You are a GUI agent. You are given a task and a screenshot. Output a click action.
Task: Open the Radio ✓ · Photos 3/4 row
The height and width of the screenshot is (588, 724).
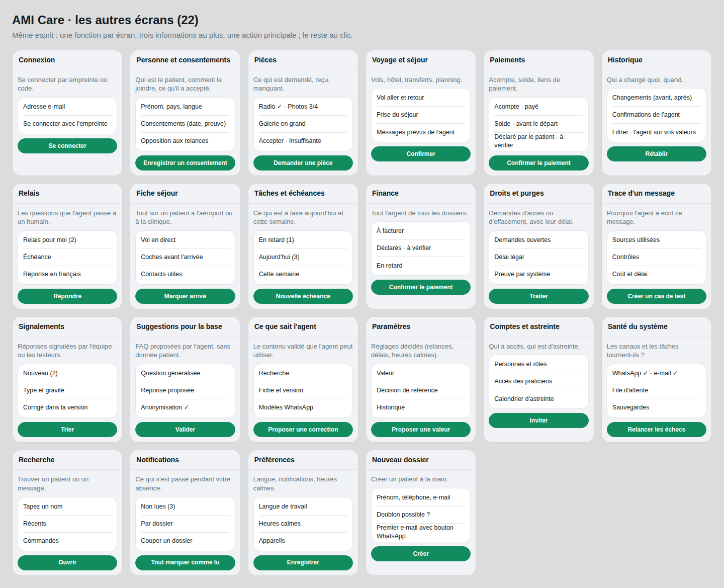[303, 107]
